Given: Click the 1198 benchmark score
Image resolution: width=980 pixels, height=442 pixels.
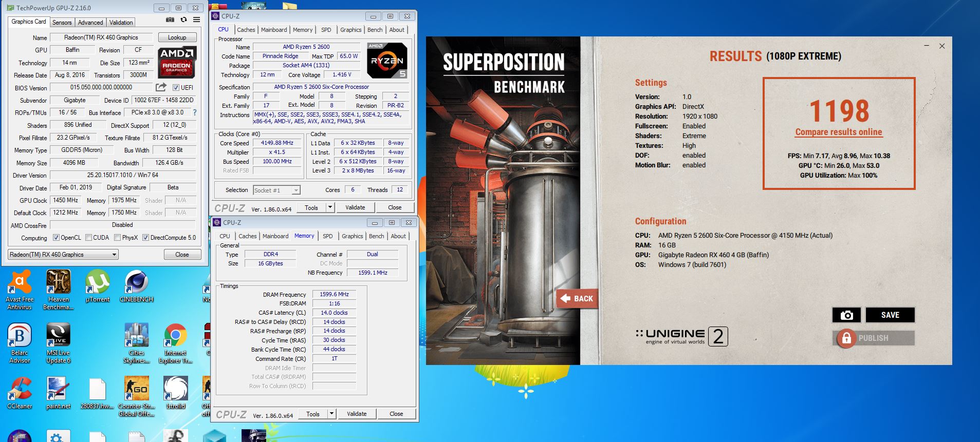Looking at the screenshot, I should click(x=839, y=110).
